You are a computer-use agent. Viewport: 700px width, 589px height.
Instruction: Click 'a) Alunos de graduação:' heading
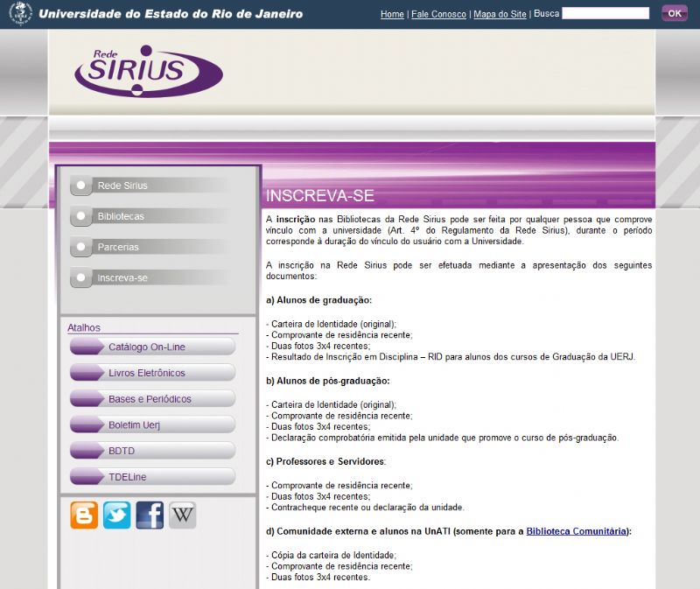click(318, 300)
